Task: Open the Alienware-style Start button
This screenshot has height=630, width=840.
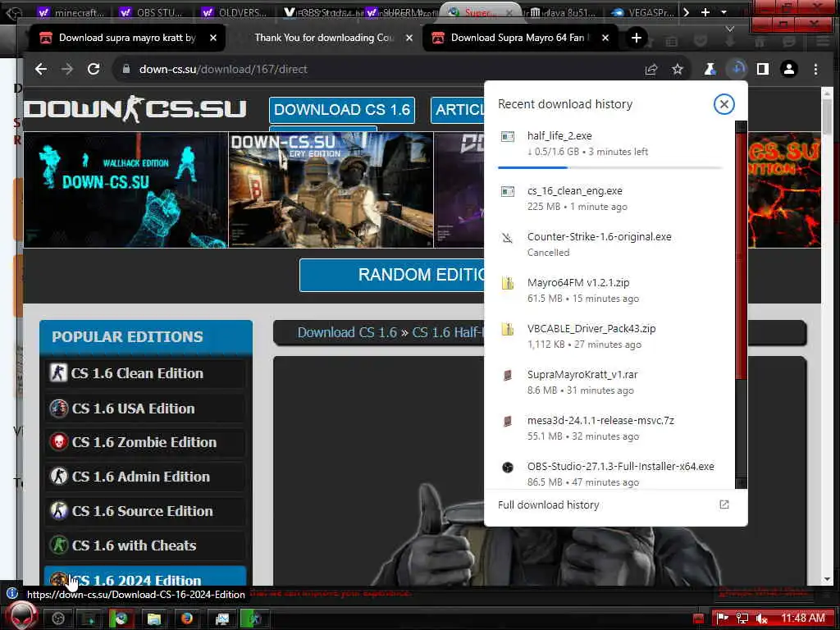Action: 22,617
